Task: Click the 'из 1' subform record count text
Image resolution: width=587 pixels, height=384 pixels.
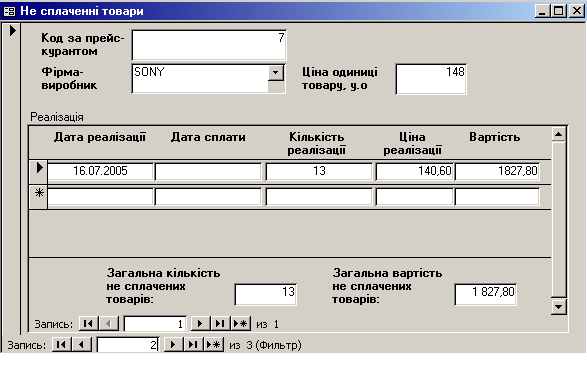Action: (x=267, y=324)
